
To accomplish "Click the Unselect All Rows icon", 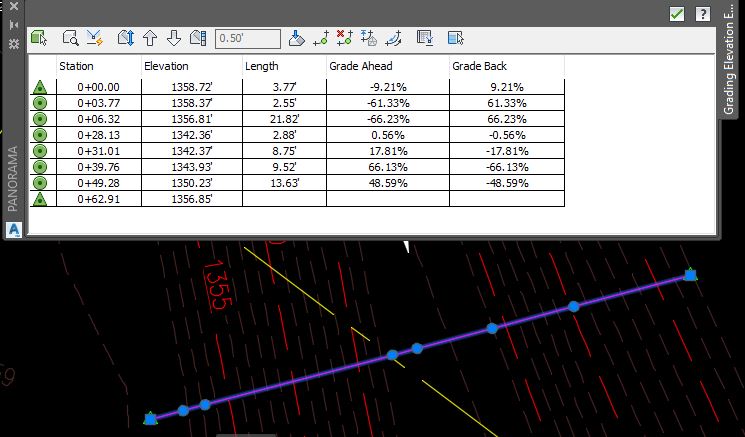I will point(456,38).
